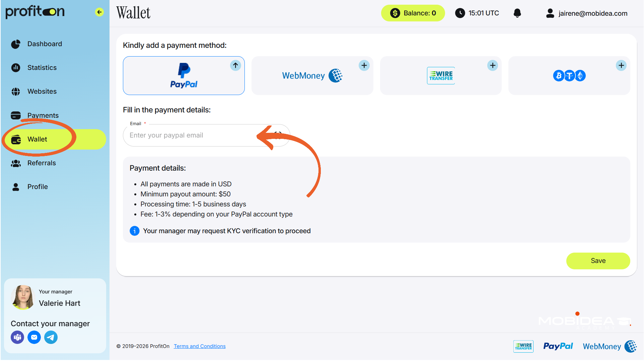Image resolution: width=644 pixels, height=361 pixels.
Task: Click the KYC verification info icon
Action: click(x=134, y=231)
